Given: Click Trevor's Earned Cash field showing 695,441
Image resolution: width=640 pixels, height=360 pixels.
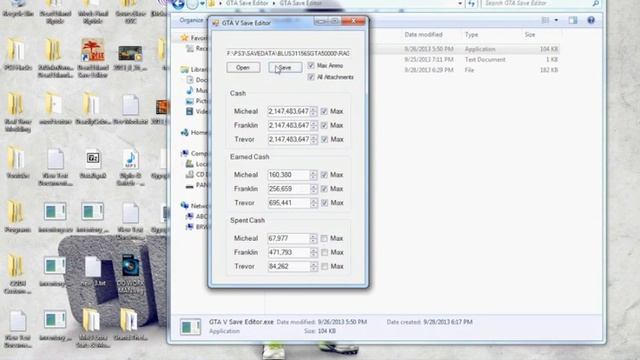Looking at the screenshot, I should (x=288, y=202).
